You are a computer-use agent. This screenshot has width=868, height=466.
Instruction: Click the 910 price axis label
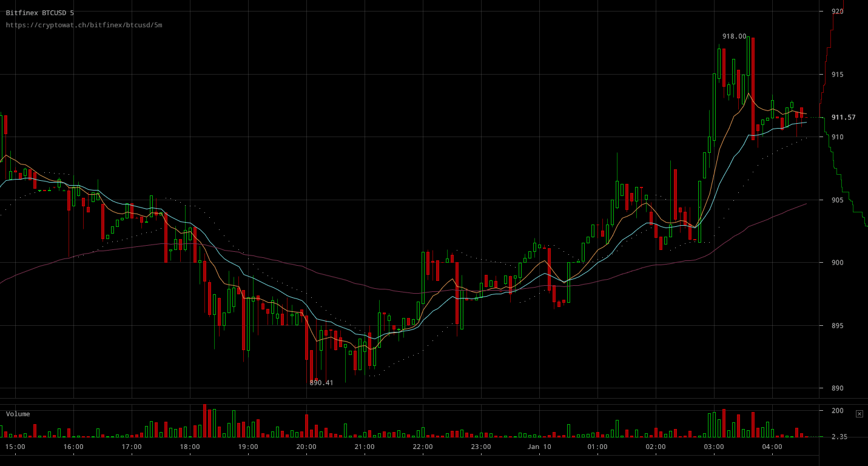pos(837,137)
